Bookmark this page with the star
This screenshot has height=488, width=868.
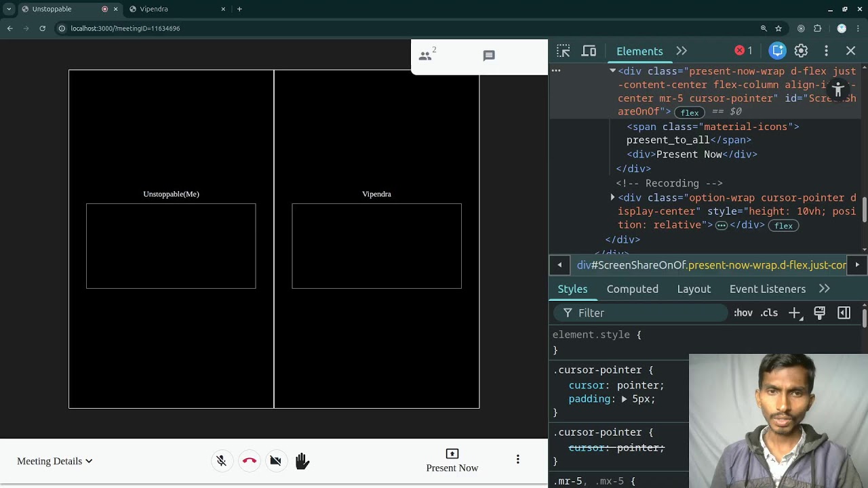pyautogui.click(x=778, y=28)
